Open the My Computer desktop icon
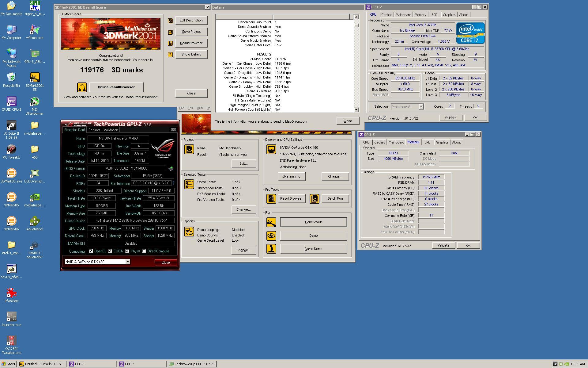Viewport: 588px width, 368px height. (x=11, y=32)
